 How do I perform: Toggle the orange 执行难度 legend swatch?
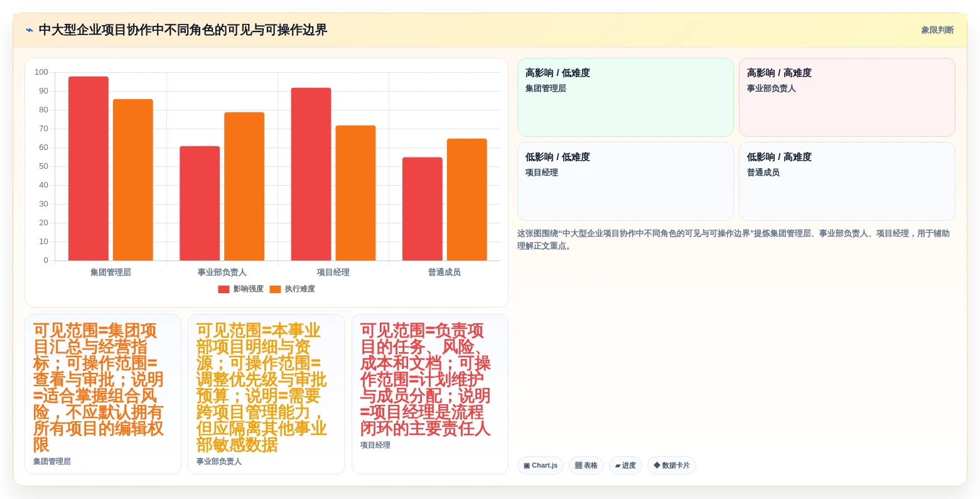pyautogui.click(x=275, y=289)
